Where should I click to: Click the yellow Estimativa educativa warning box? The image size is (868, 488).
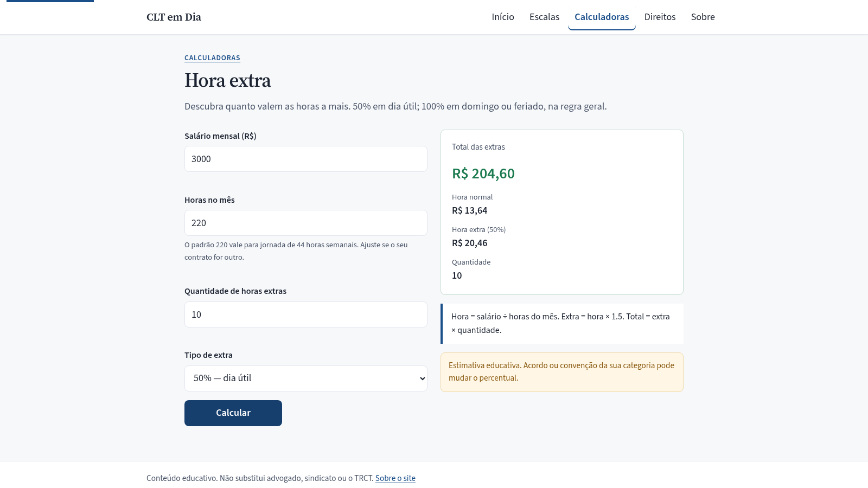(x=562, y=372)
